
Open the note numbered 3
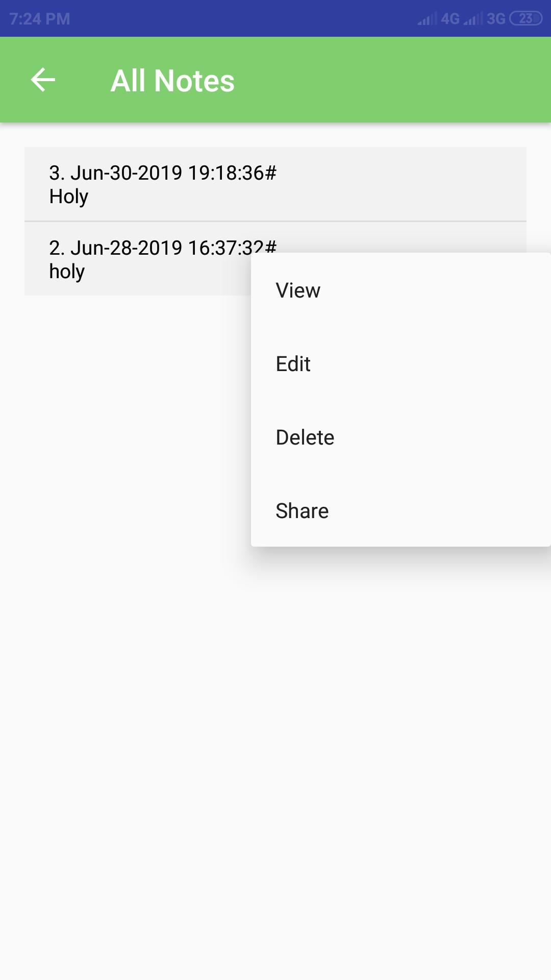[275, 184]
